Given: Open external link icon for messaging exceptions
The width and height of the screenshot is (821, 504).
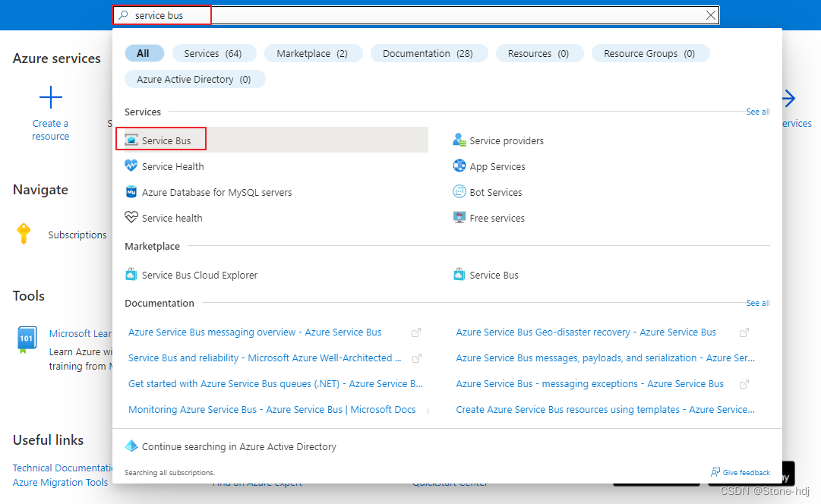Looking at the screenshot, I should pyautogui.click(x=744, y=384).
